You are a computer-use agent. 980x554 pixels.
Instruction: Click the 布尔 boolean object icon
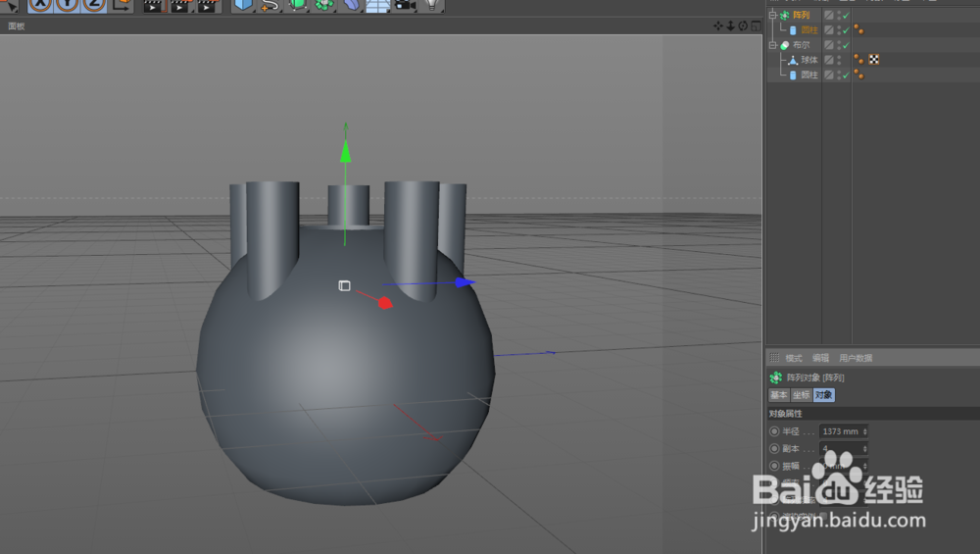[x=784, y=45]
